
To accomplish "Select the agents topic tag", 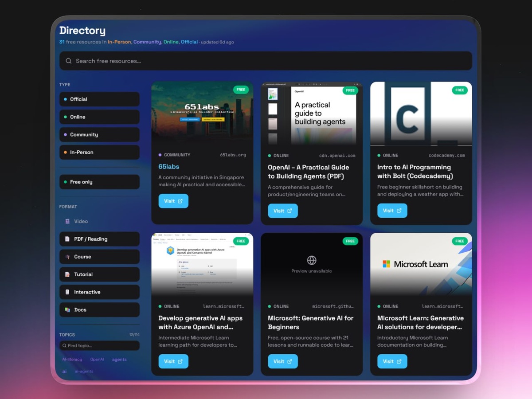I will pos(119,360).
